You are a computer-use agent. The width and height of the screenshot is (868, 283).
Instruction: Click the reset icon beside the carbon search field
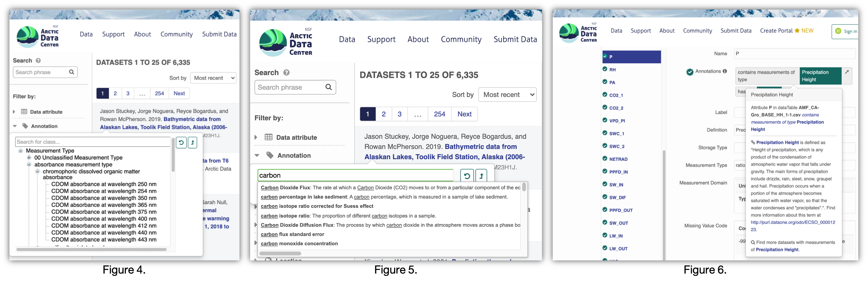pyautogui.click(x=467, y=175)
